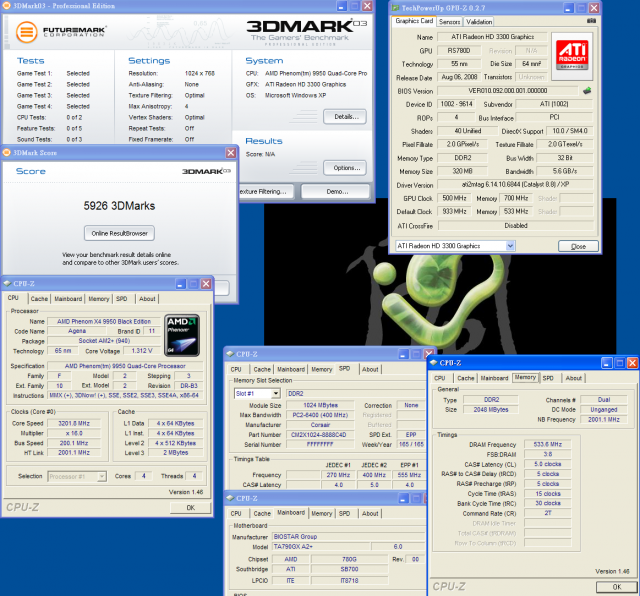Switch to the Validation tab in GPU-Z
Viewport: 640px width, 596px height.
point(479,22)
